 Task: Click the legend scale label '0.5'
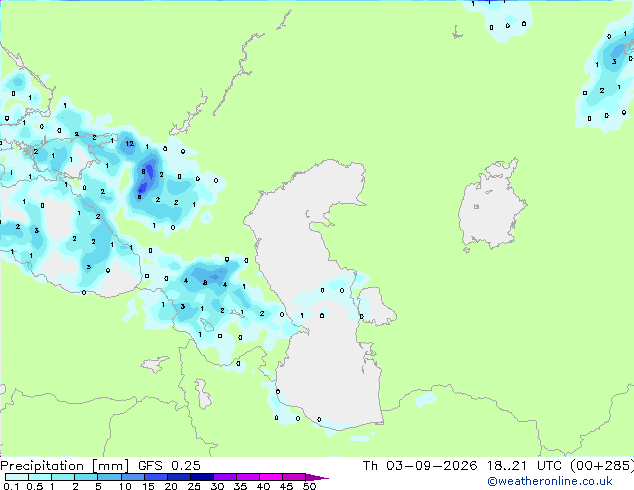[x=35, y=486]
